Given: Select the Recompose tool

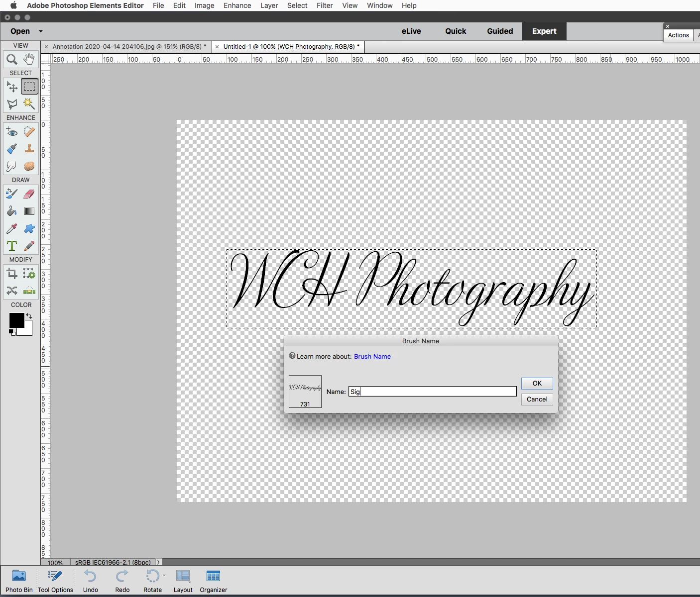Looking at the screenshot, I should pyautogui.click(x=29, y=274).
